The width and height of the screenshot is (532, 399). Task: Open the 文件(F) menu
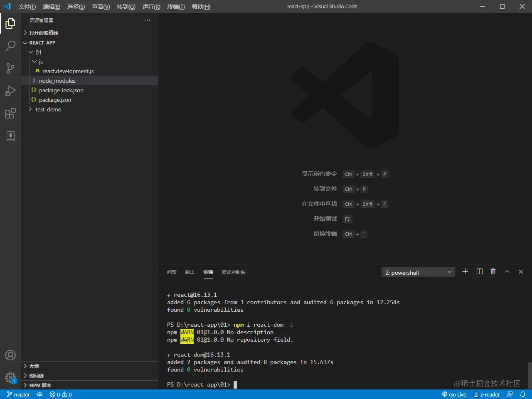point(27,7)
